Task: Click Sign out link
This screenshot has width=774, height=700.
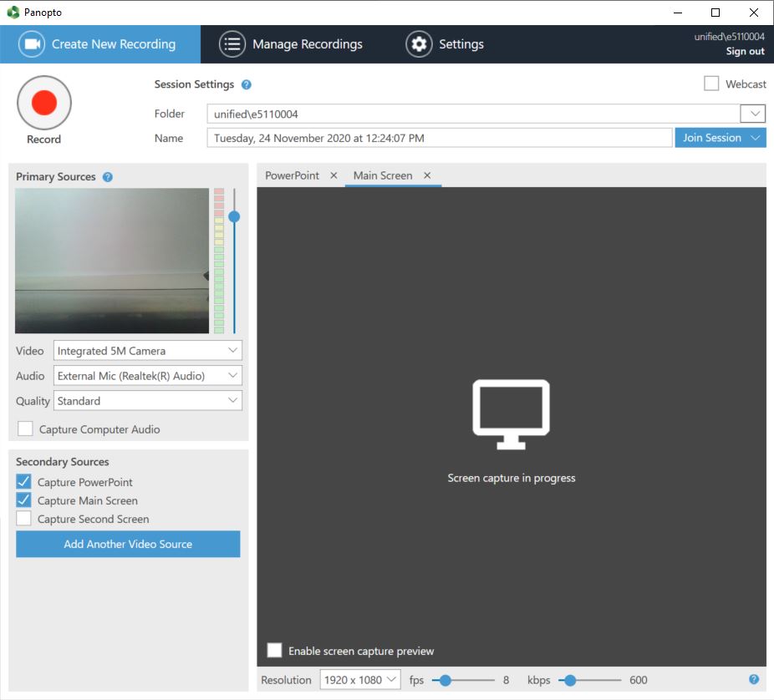Action: tap(745, 51)
